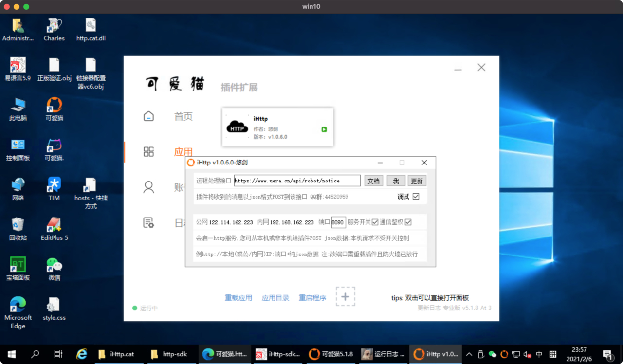Select style.css file on desktop

pos(54,309)
